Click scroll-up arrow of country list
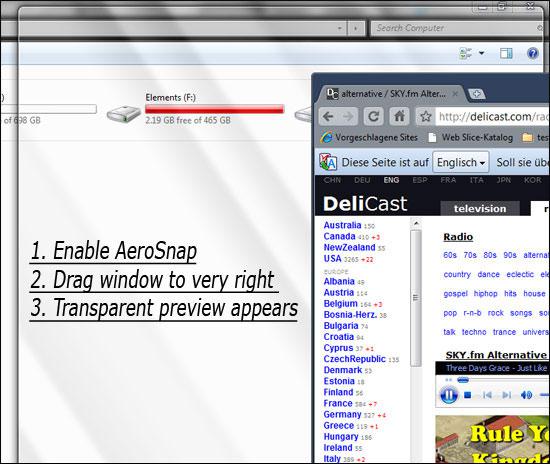 [416, 223]
